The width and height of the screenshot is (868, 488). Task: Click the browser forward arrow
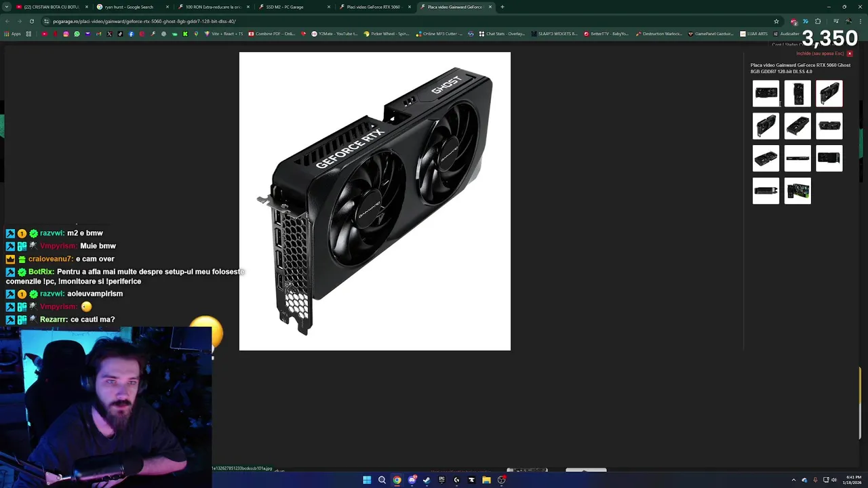[x=20, y=21]
